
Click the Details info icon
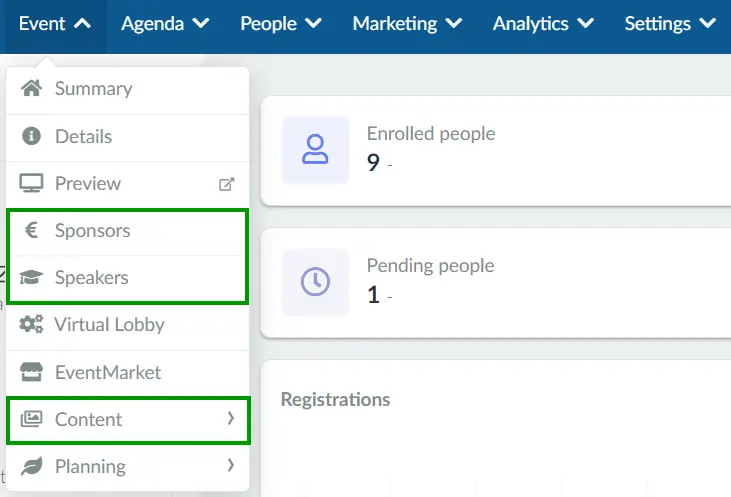(x=31, y=136)
